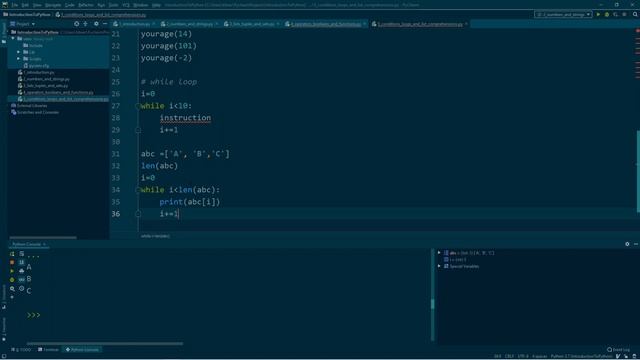Toggle scroll to end in console
The image size is (640, 360).
point(22,262)
